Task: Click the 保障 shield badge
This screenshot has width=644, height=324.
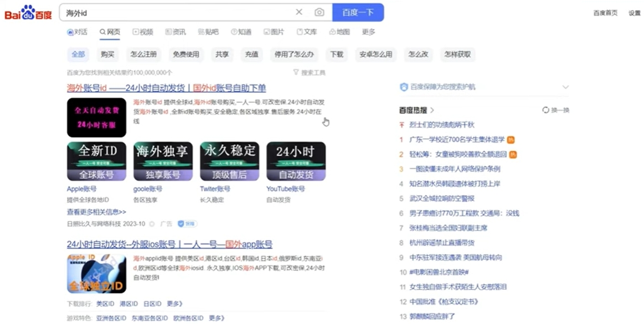Action: (187, 224)
